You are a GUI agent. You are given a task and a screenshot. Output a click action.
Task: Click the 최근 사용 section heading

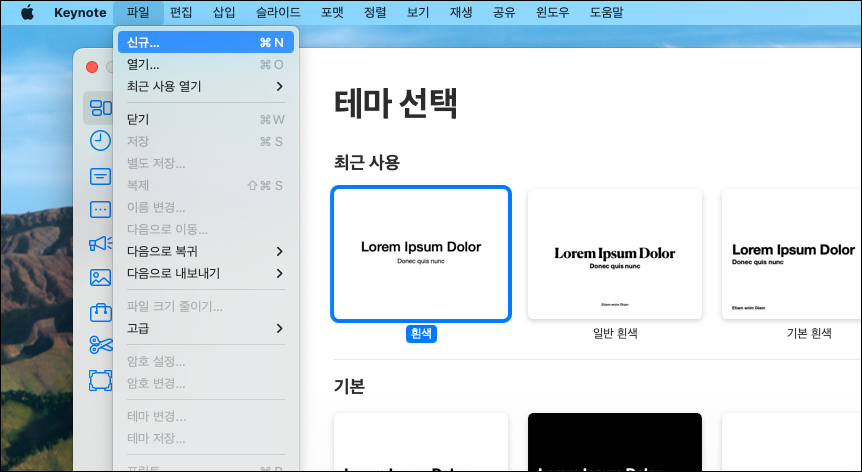[367, 163]
